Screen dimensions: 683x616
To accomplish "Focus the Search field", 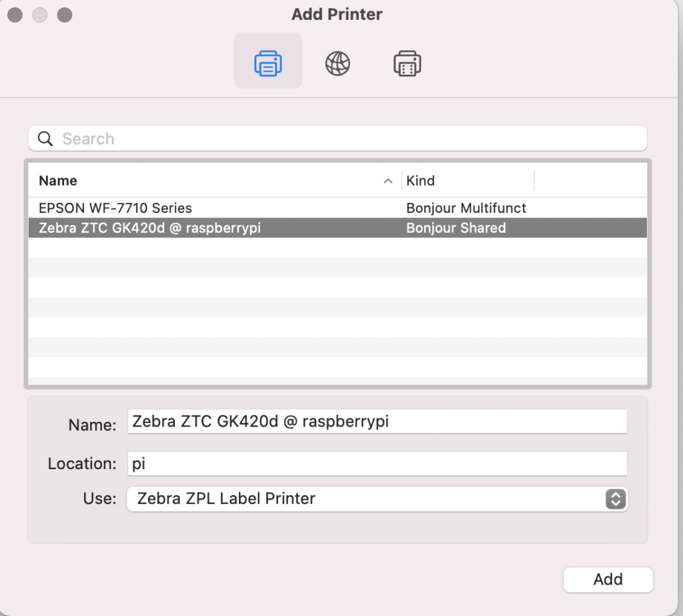I will point(347,139).
